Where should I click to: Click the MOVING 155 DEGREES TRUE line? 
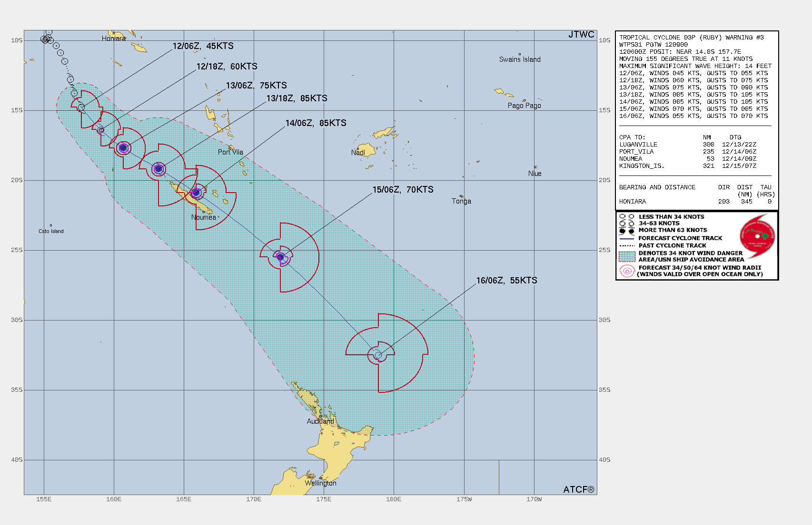[x=686, y=59]
